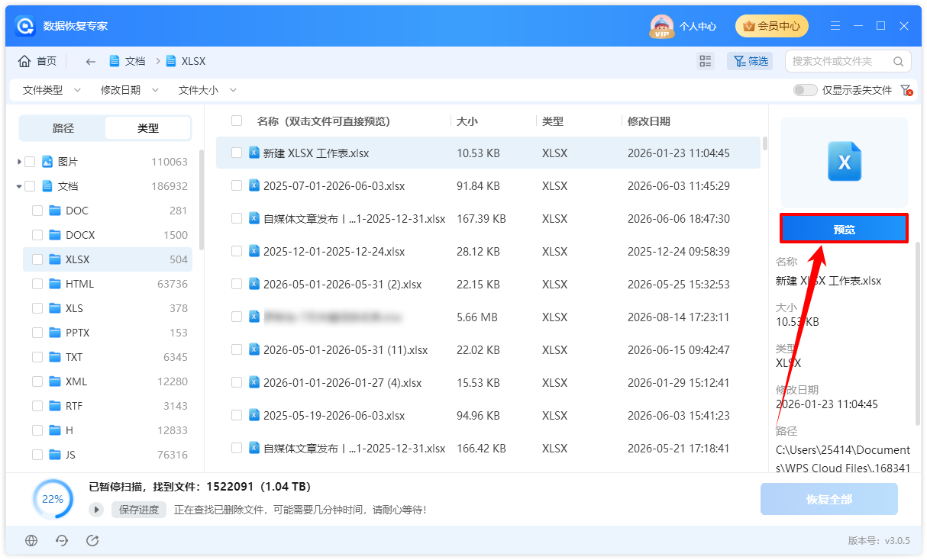Image resolution: width=927 pixels, height=560 pixels.
Task: Expand the 图片 tree node
Action: click(x=19, y=162)
